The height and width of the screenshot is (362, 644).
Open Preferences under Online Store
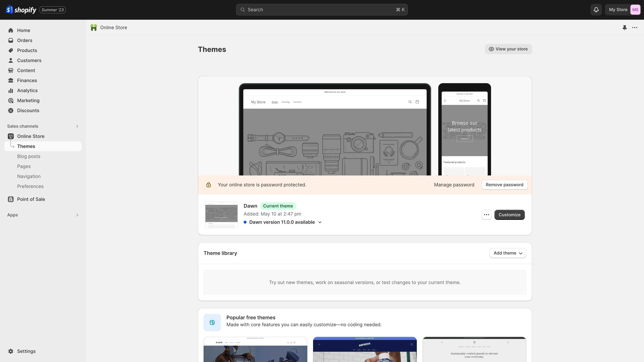[30, 186]
